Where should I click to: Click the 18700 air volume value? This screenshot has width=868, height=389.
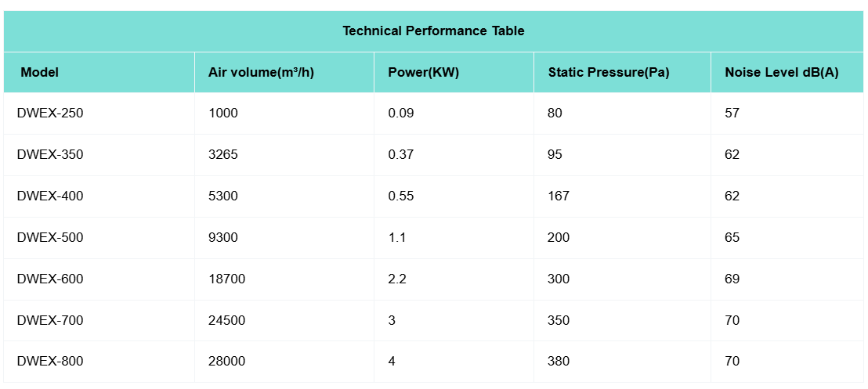tap(226, 279)
